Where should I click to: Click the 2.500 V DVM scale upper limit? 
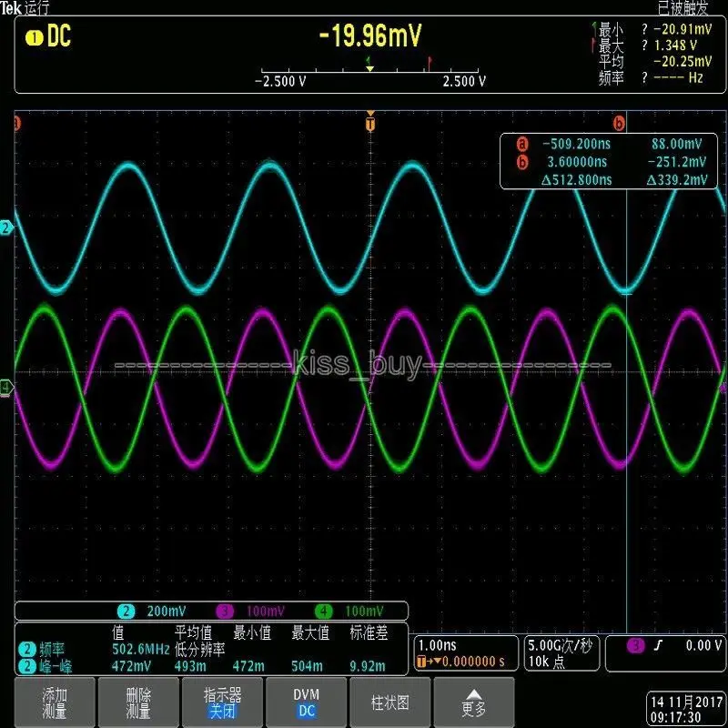464,82
